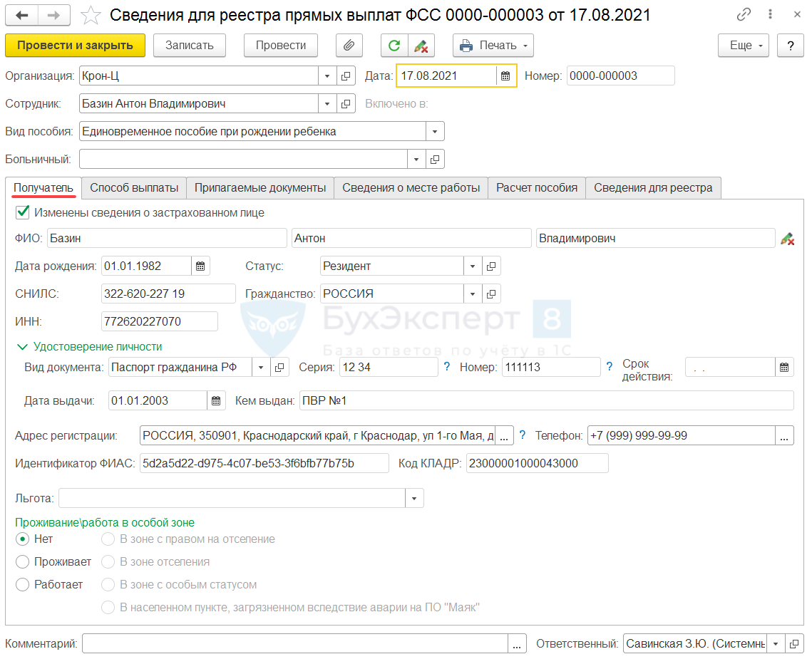
Task: Open comment editor via ellipsis button
Action: tap(517, 644)
